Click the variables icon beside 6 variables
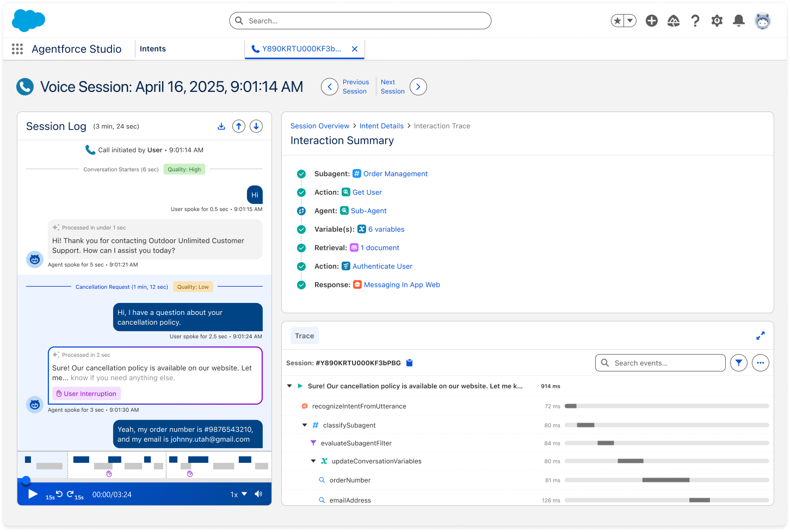 coord(362,229)
